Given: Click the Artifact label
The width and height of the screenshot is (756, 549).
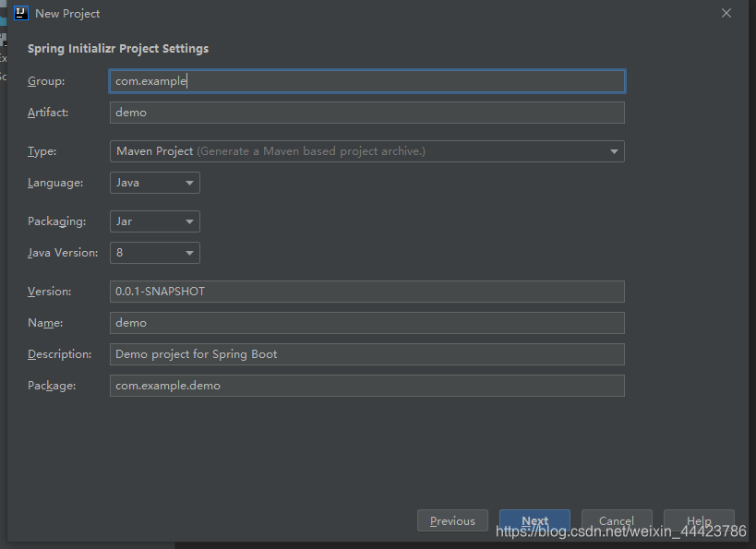Looking at the screenshot, I should [48, 113].
